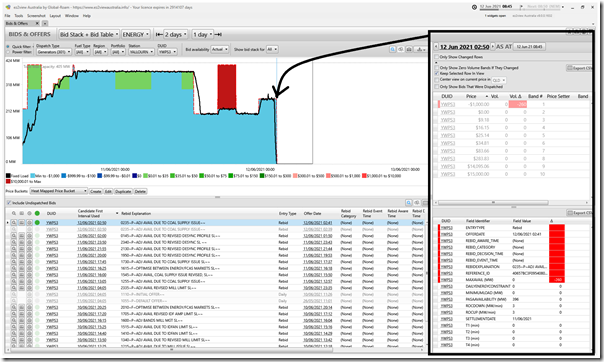
Task: Enable Only Show Changed Rows checkbox
Action: tap(436, 57)
